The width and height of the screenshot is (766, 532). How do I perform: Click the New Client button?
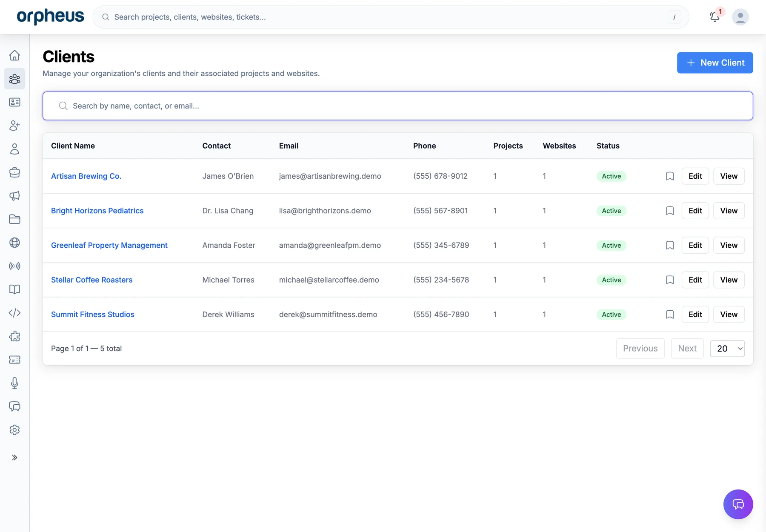click(715, 63)
